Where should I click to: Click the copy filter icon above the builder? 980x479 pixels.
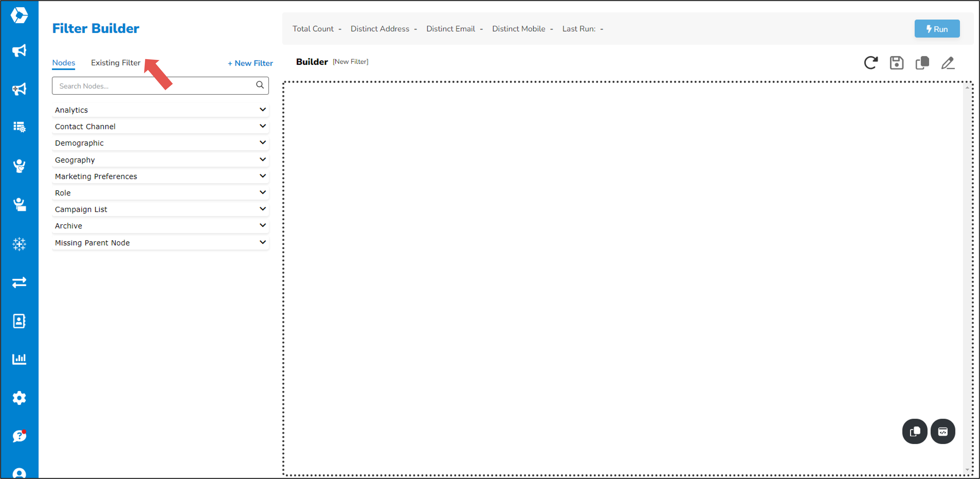[922, 62]
